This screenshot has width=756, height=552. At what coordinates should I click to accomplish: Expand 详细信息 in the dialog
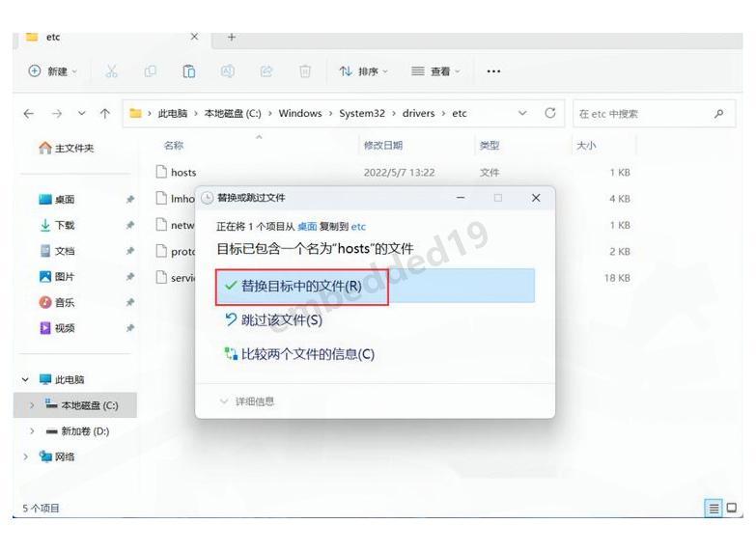[247, 401]
